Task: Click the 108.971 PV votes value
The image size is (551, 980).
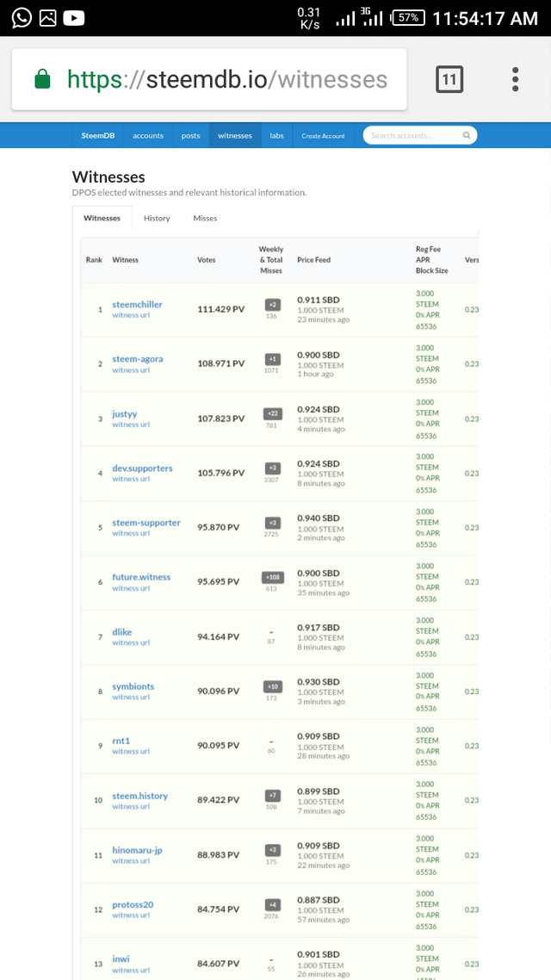Action: [x=221, y=363]
